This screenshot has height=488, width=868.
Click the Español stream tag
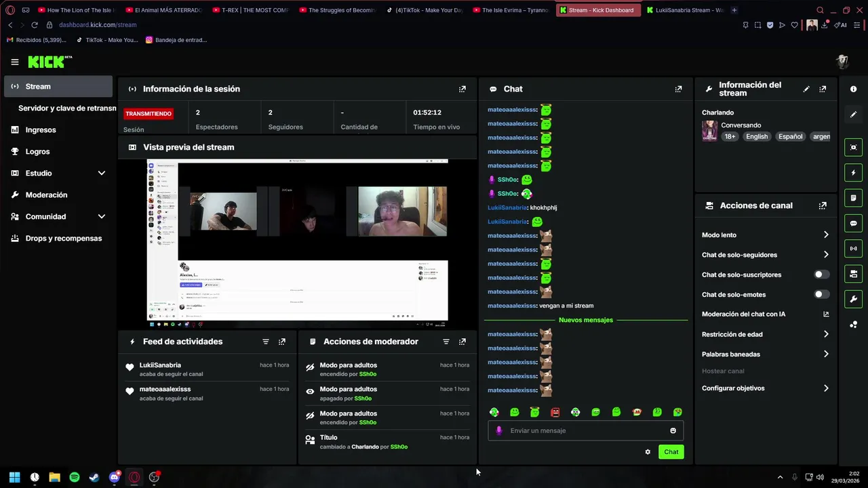point(790,136)
